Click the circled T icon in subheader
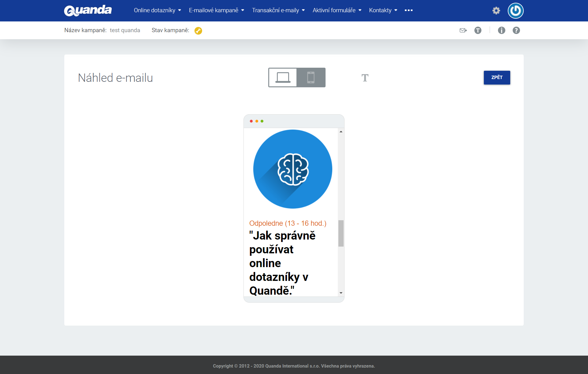Screen dimensions: 588x374 coord(478,30)
